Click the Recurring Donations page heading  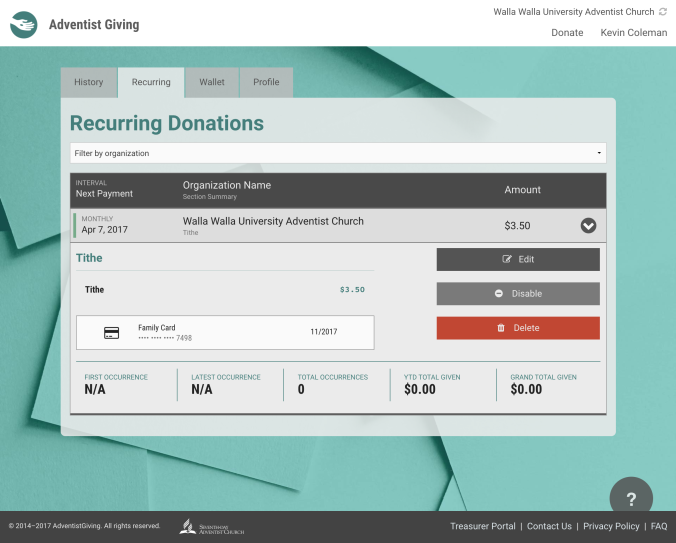pyautogui.click(x=167, y=123)
